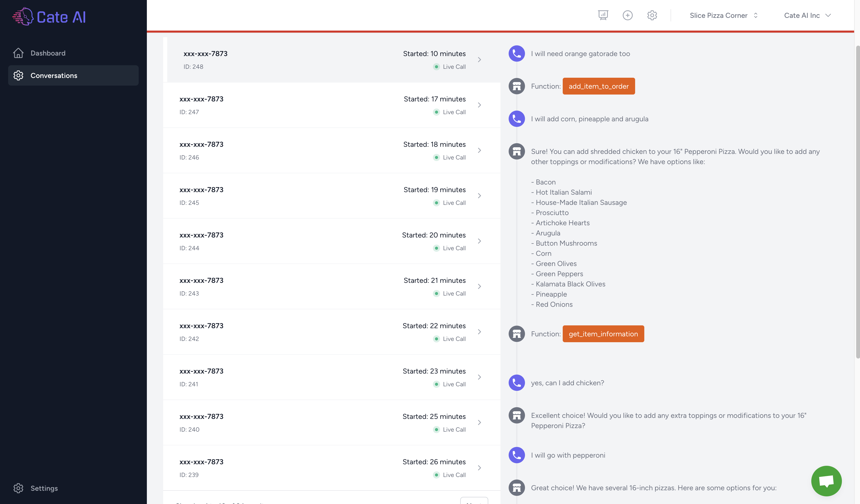Click the get_item_information function badge
The width and height of the screenshot is (860, 504).
(603, 334)
